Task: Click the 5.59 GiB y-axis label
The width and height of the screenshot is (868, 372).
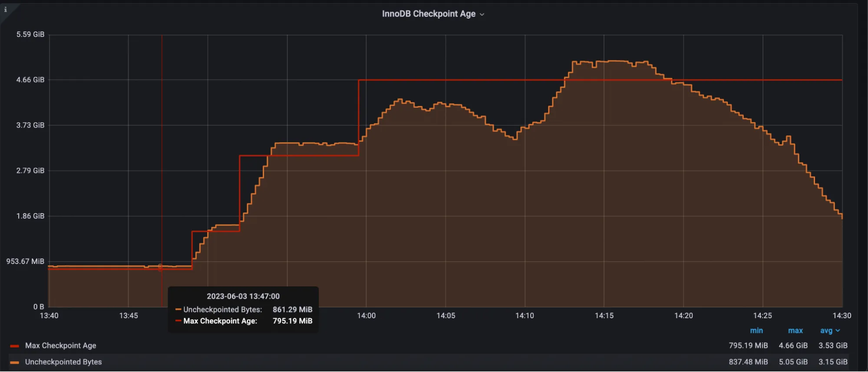Action: [30, 34]
